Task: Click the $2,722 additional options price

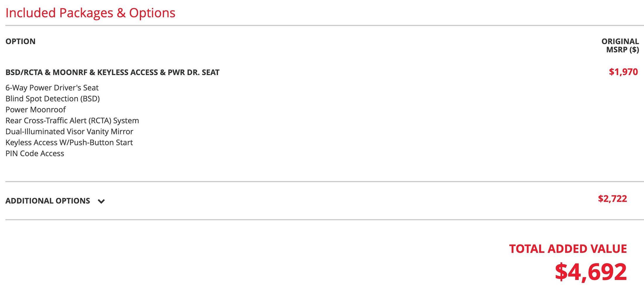Action: [x=612, y=199]
